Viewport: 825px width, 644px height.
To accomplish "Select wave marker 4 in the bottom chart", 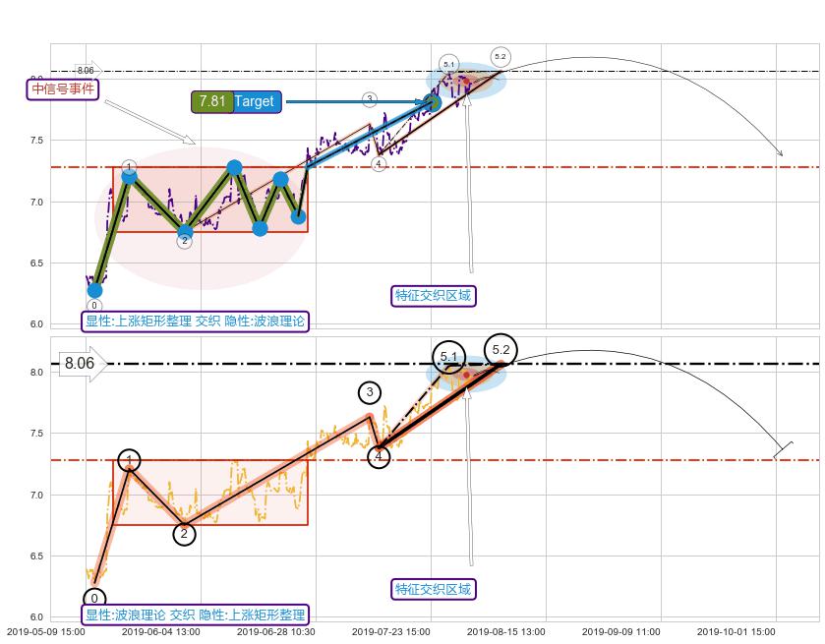I will tap(379, 455).
